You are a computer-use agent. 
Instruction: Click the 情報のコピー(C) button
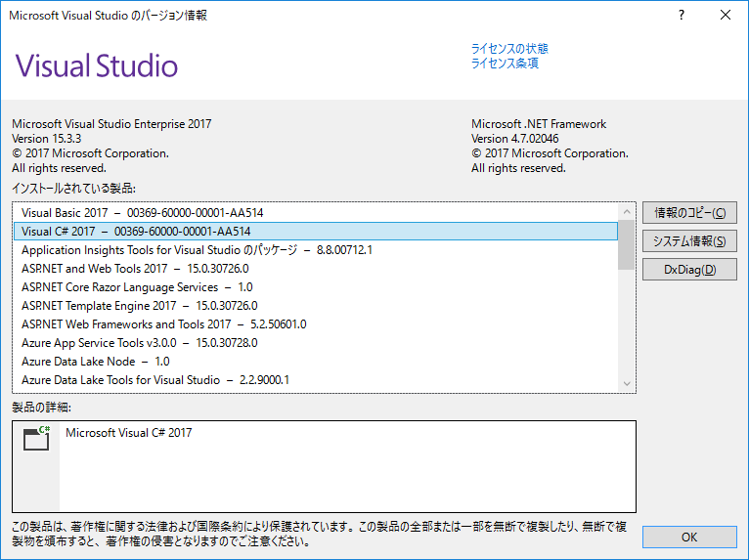(x=689, y=213)
